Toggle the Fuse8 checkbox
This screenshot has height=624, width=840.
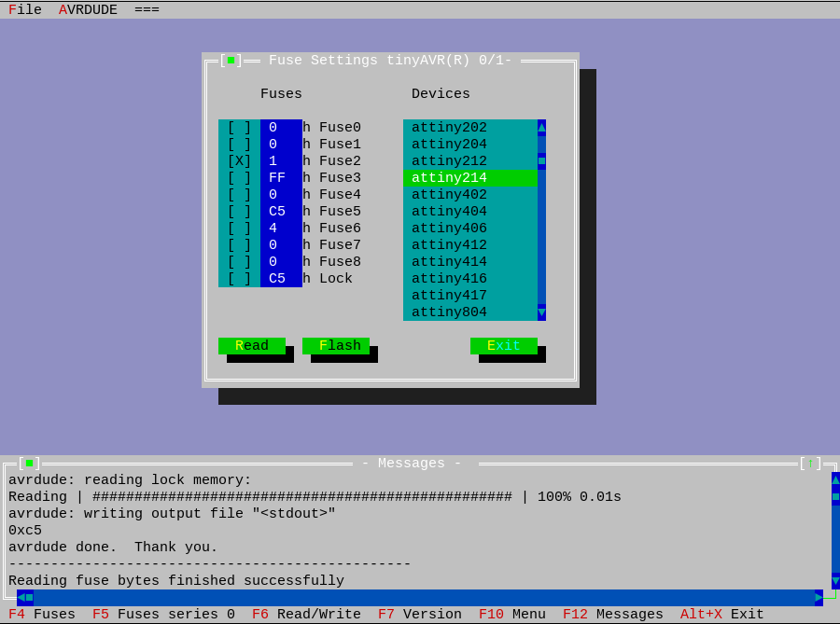[x=239, y=262]
